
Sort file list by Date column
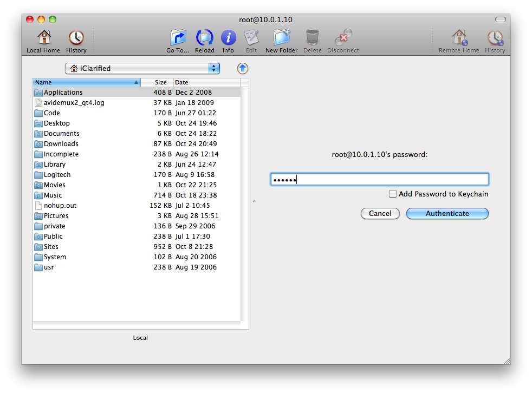click(x=206, y=82)
